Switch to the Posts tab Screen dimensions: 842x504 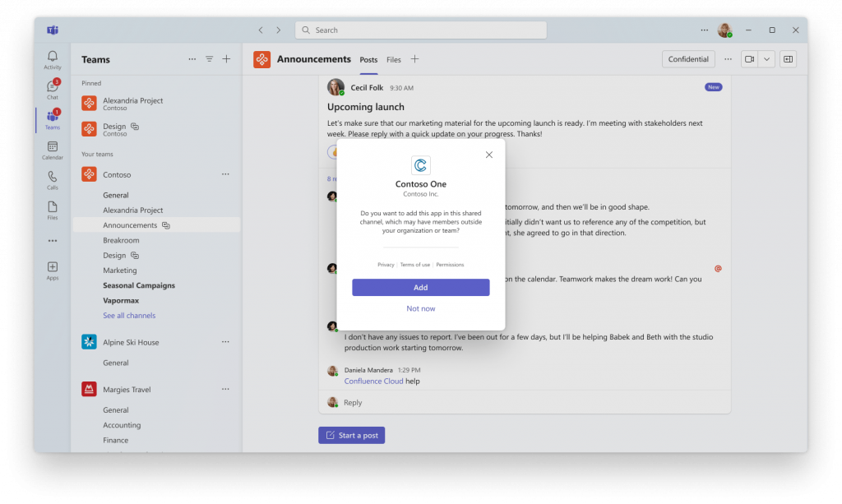tap(368, 59)
